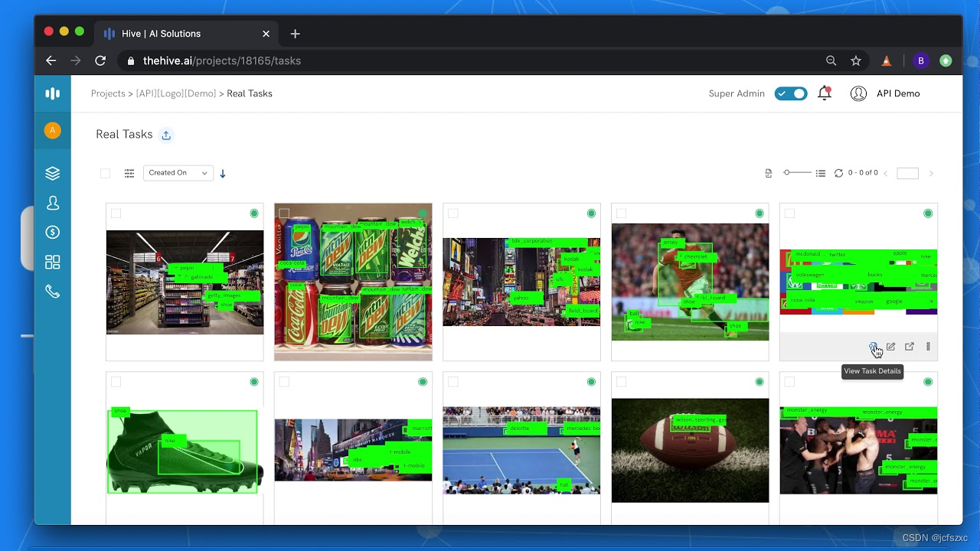
Task: Click the View Task Details icon
Action: coord(873,347)
